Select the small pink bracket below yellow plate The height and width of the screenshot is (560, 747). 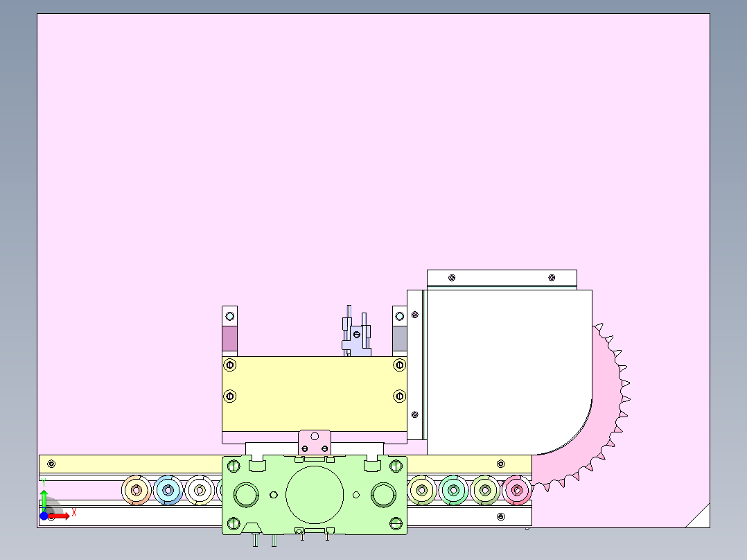point(315,443)
